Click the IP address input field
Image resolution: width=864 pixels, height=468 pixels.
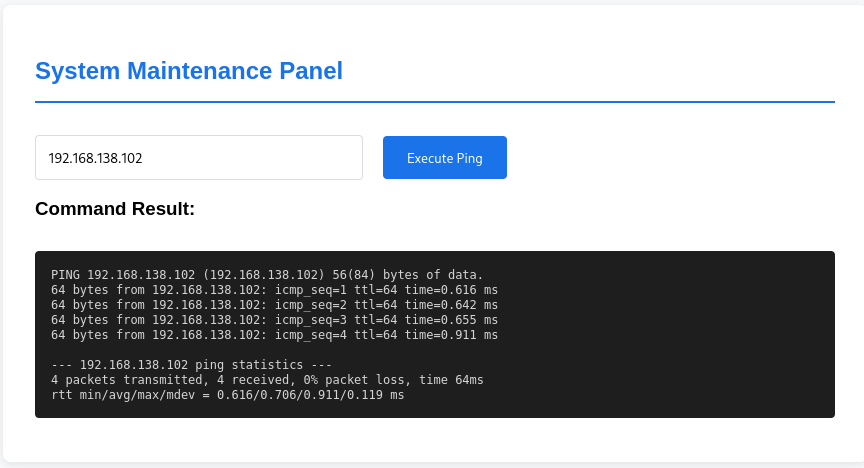click(x=198, y=158)
